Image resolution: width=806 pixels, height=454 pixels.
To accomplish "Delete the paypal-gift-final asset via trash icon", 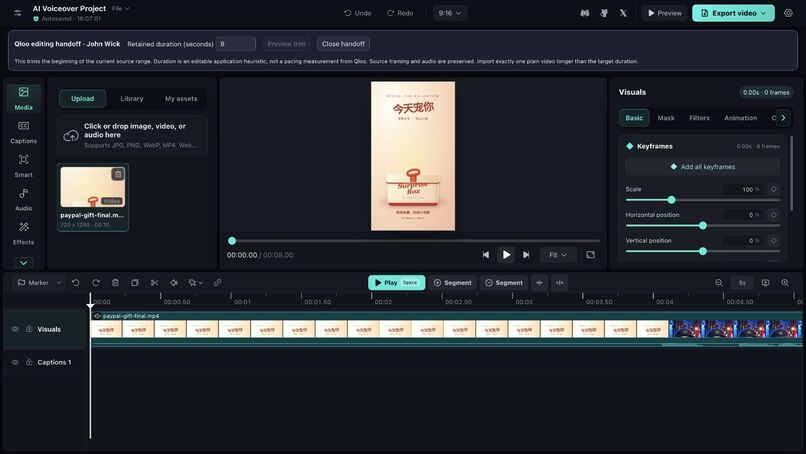I will tap(118, 174).
